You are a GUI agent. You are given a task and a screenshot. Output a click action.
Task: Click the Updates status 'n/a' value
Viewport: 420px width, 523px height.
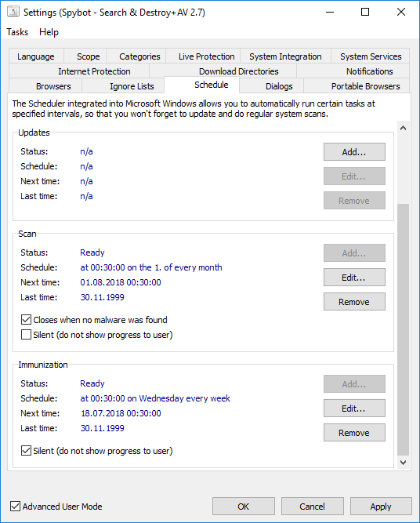coord(86,151)
